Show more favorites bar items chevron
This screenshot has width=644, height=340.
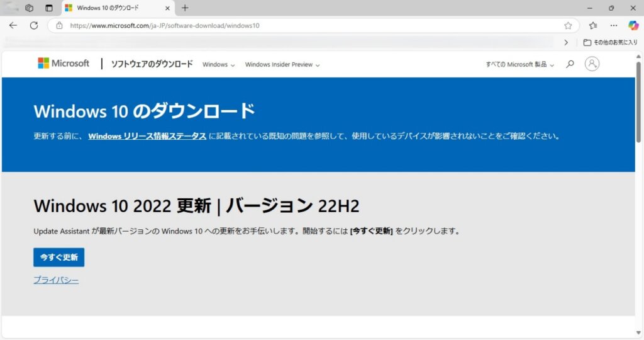coord(566,42)
